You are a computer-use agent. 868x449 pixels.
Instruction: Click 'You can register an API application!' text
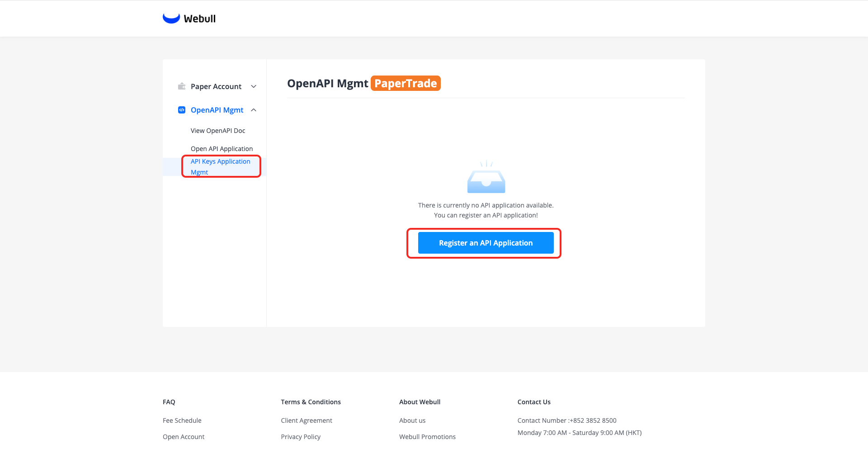tap(486, 215)
